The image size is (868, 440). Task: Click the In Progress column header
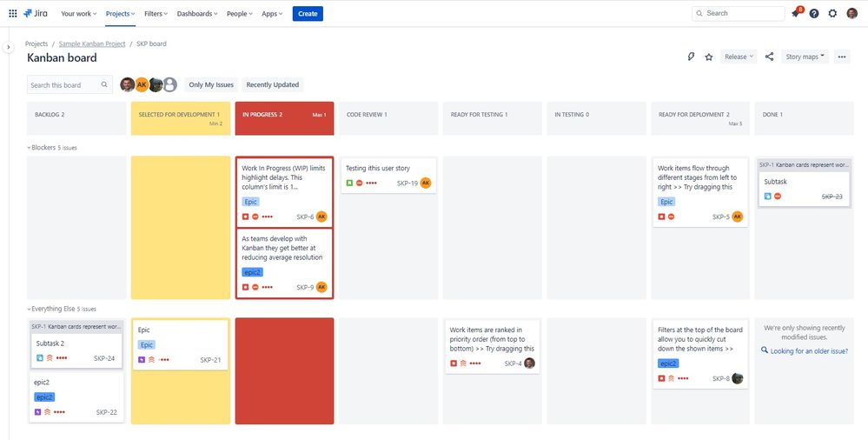284,118
